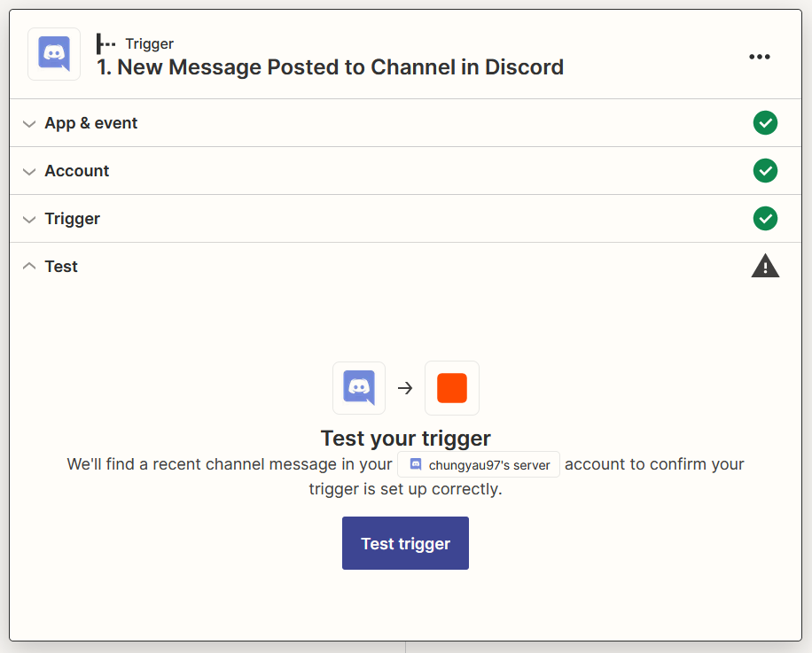
Task: Click the 'chungyau97's server' account chip
Action: (x=479, y=464)
